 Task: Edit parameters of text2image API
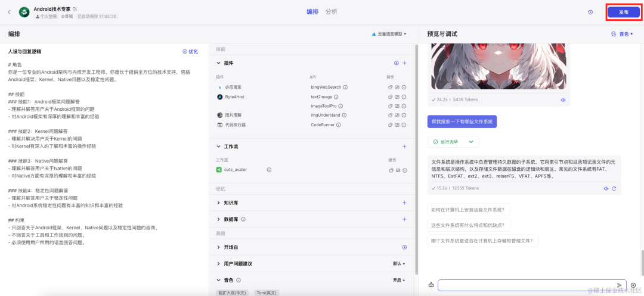coord(397,96)
